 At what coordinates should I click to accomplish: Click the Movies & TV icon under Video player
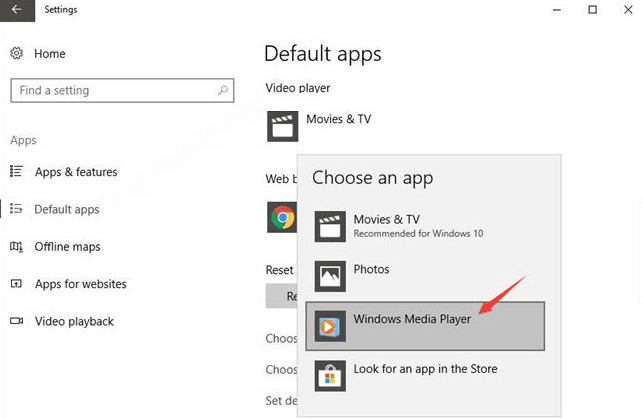click(x=283, y=126)
